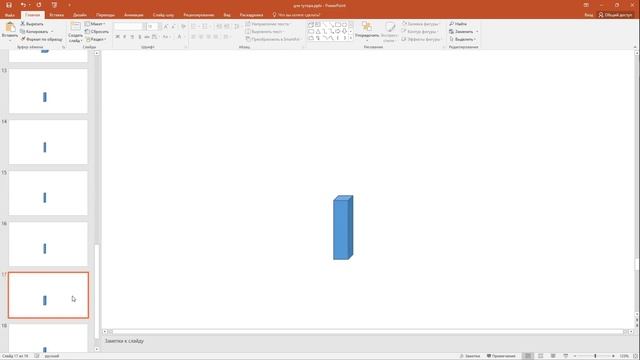
Task: Find text with Найти
Action: [x=458, y=24]
